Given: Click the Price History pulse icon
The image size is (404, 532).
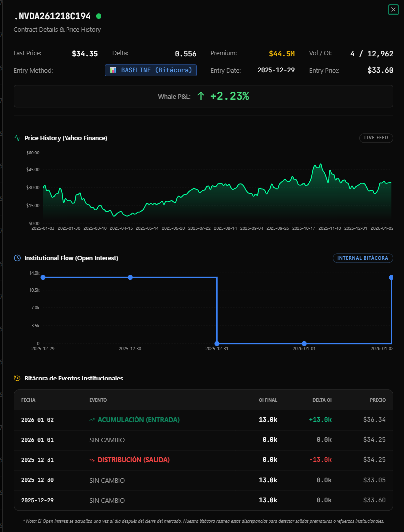Looking at the screenshot, I should (17, 138).
